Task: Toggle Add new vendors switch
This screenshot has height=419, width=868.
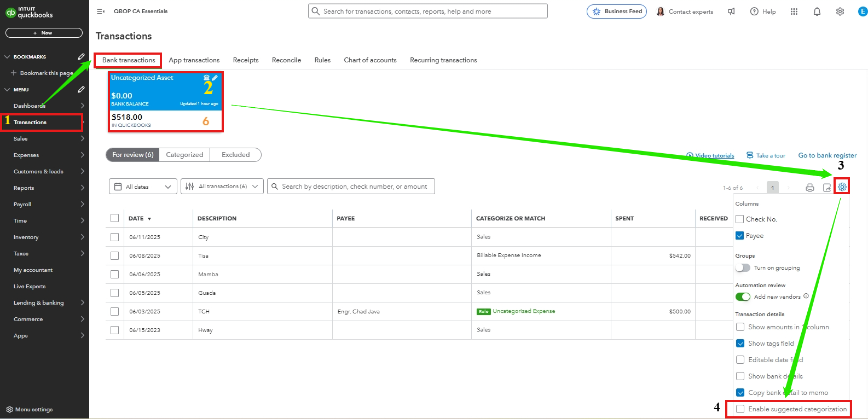Action: pyautogui.click(x=743, y=296)
